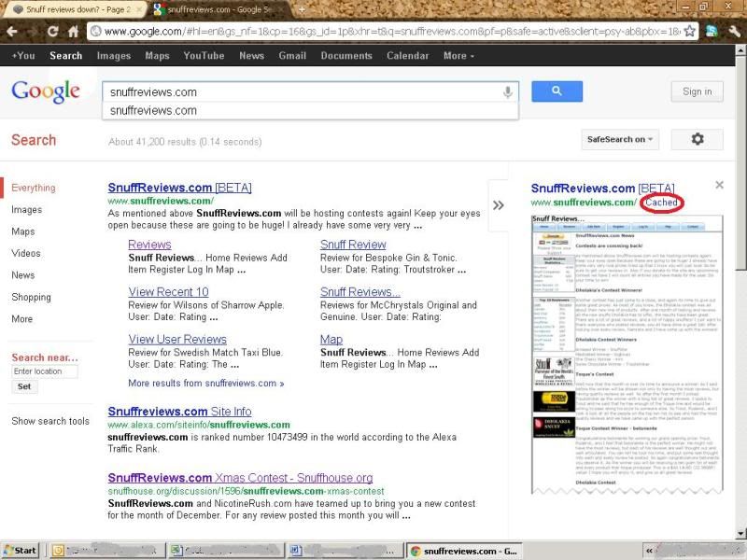The width and height of the screenshot is (747, 560).
Task: Click the browser back arrow button
Action: coord(12,32)
